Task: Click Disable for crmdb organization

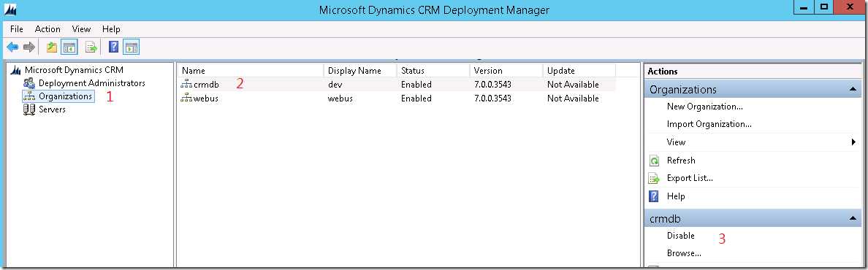Action: coord(680,236)
